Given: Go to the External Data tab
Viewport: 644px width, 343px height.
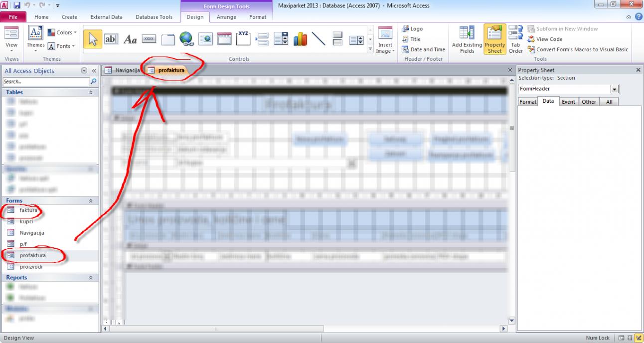Looking at the screenshot, I should [107, 17].
